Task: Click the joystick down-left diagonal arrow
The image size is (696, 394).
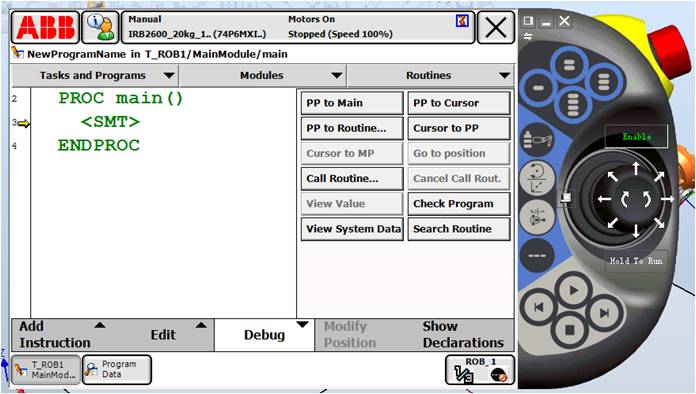Action: click(x=613, y=222)
